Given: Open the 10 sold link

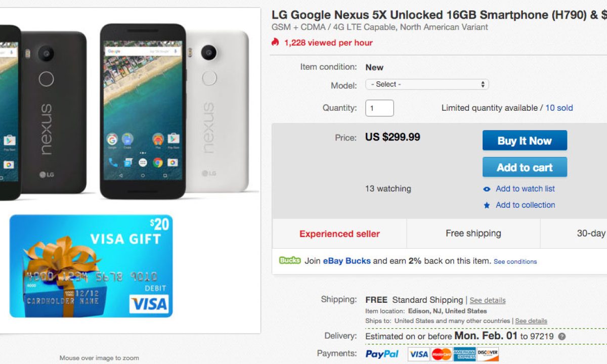Looking at the screenshot, I should [x=559, y=108].
